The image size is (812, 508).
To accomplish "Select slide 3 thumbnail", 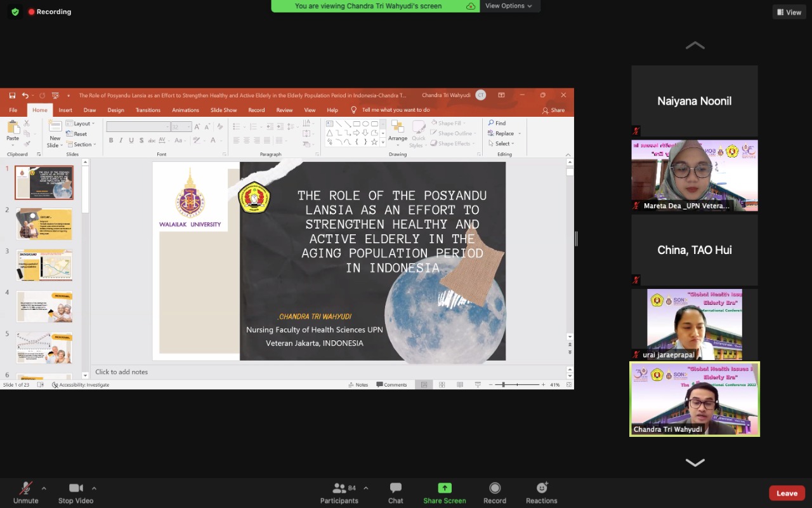I will point(44,265).
